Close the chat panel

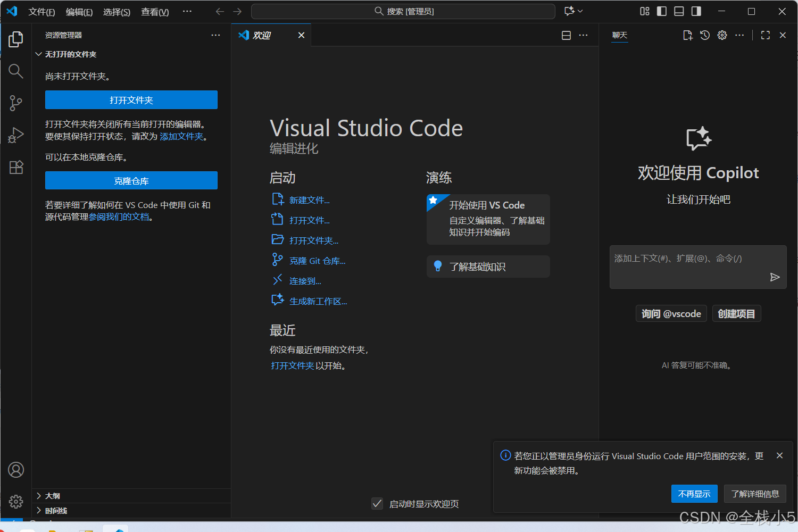[783, 35]
